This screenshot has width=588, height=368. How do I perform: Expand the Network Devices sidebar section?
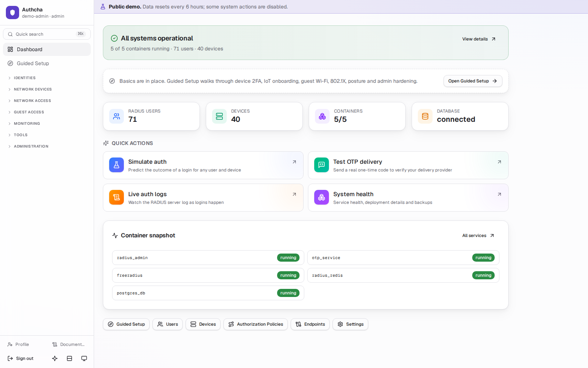click(x=47, y=89)
